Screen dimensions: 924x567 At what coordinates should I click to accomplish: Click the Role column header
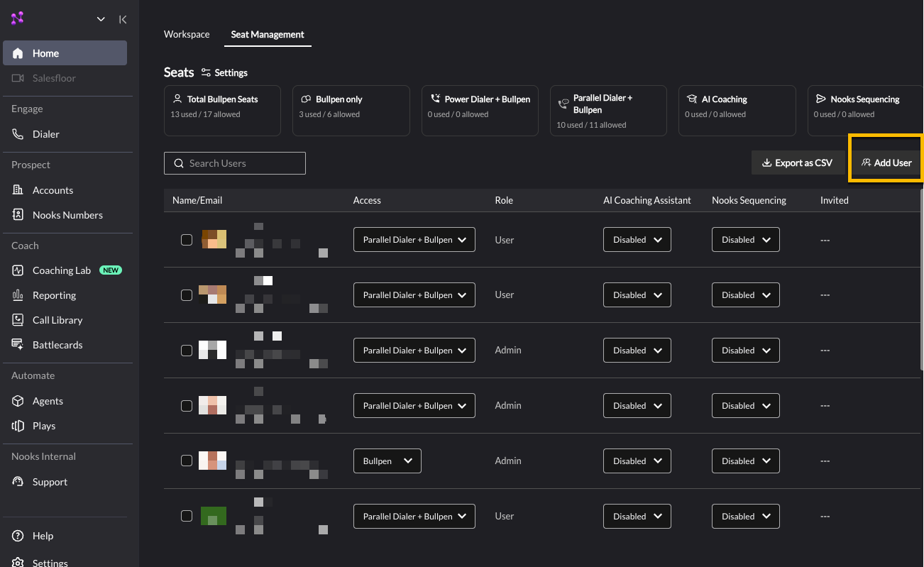pos(504,200)
